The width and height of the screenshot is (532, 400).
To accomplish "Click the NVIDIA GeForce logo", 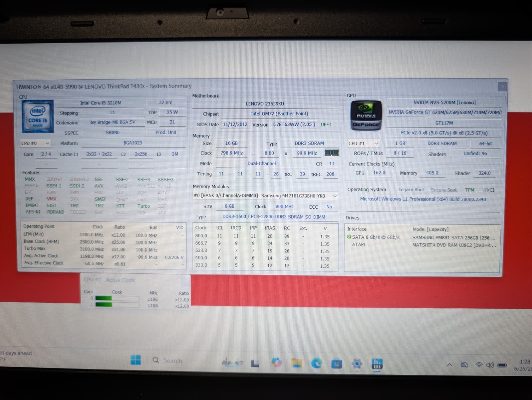I will pos(366,115).
